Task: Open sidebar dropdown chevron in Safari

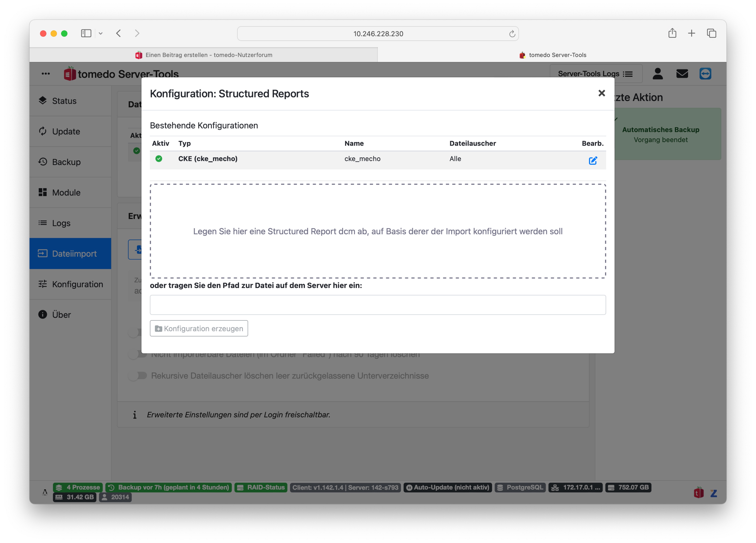Action: [x=100, y=33]
